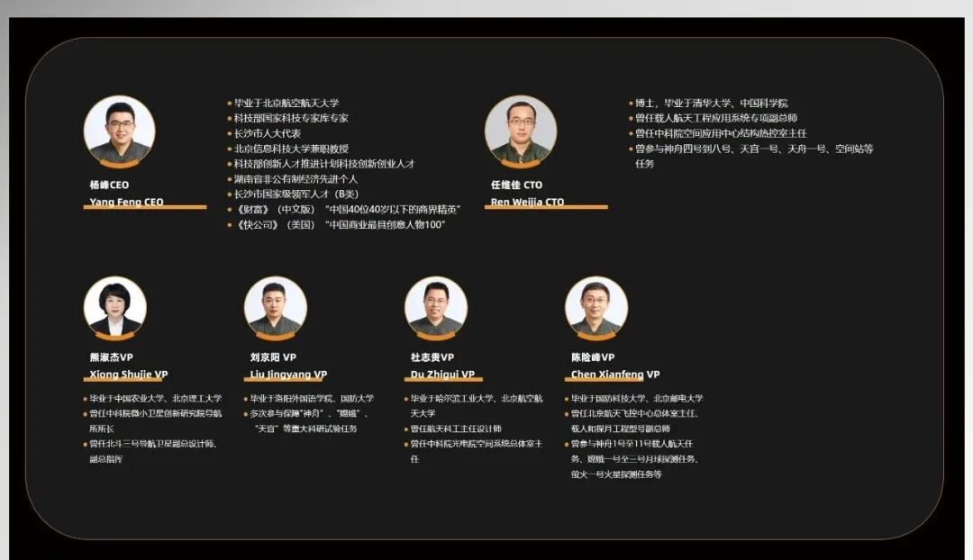Image resolution: width=973 pixels, height=560 pixels.
Task: Select the "Liu Jingyang VP" name label
Action: (x=288, y=375)
